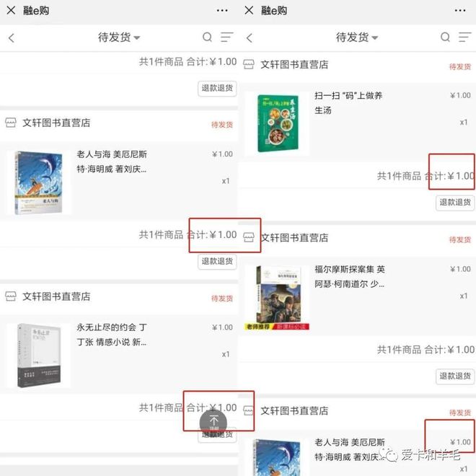The width and height of the screenshot is (476, 476).
Task: Expand the 待发货 dropdown in right panel
Action: click(x=357, y=38)
